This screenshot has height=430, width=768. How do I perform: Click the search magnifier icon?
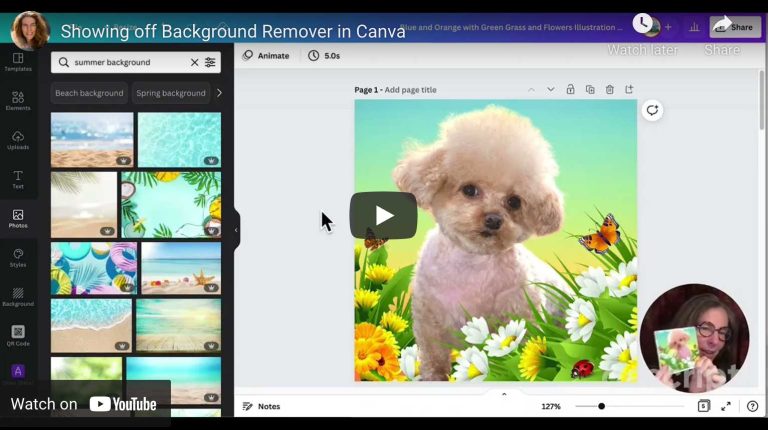tap(64, 62)
